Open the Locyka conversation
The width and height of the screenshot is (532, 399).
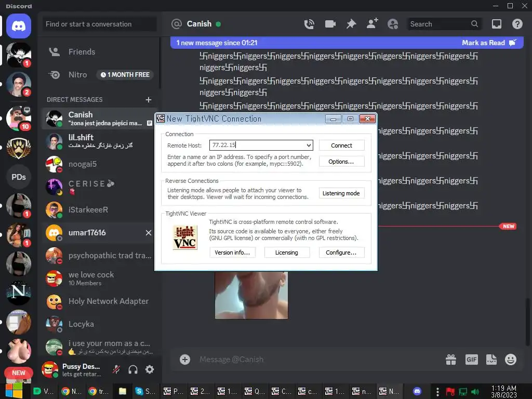click(98, 324)
